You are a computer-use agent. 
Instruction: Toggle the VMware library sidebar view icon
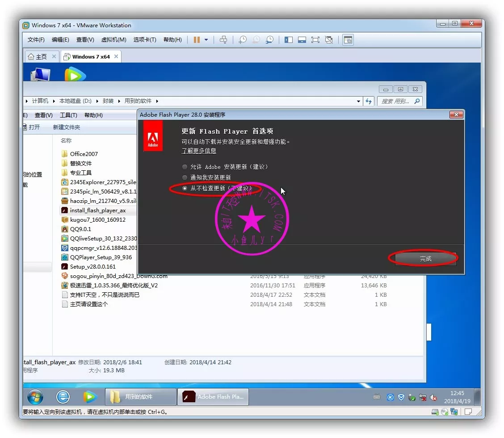pos(289,40)
